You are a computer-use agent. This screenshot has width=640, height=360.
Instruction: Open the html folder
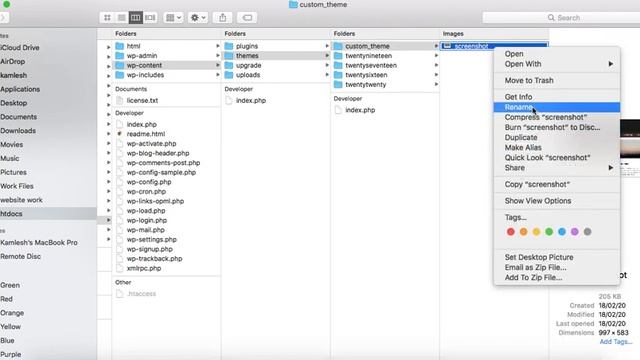pyautogui.click(x=133, y=46)
